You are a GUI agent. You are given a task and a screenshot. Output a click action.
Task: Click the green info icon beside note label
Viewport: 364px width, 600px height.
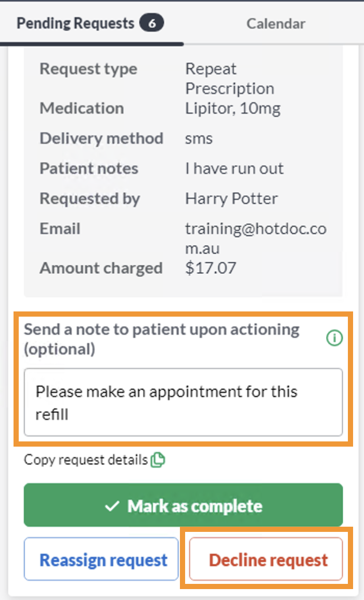(x=334, y=338)
